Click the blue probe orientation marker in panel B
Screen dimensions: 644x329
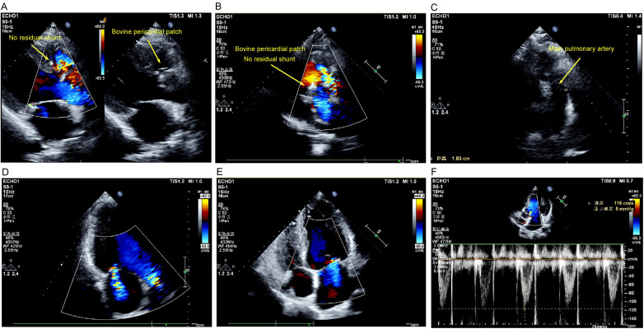click(x=334, y=29)
